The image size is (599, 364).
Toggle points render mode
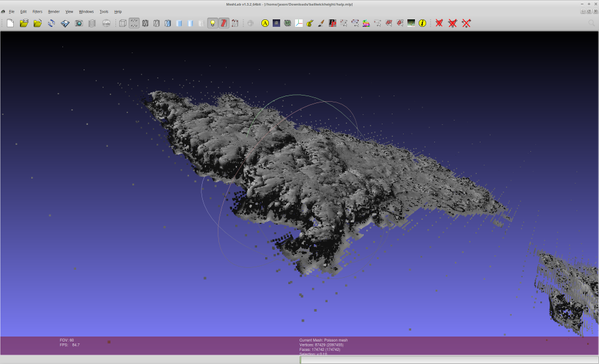134,23
